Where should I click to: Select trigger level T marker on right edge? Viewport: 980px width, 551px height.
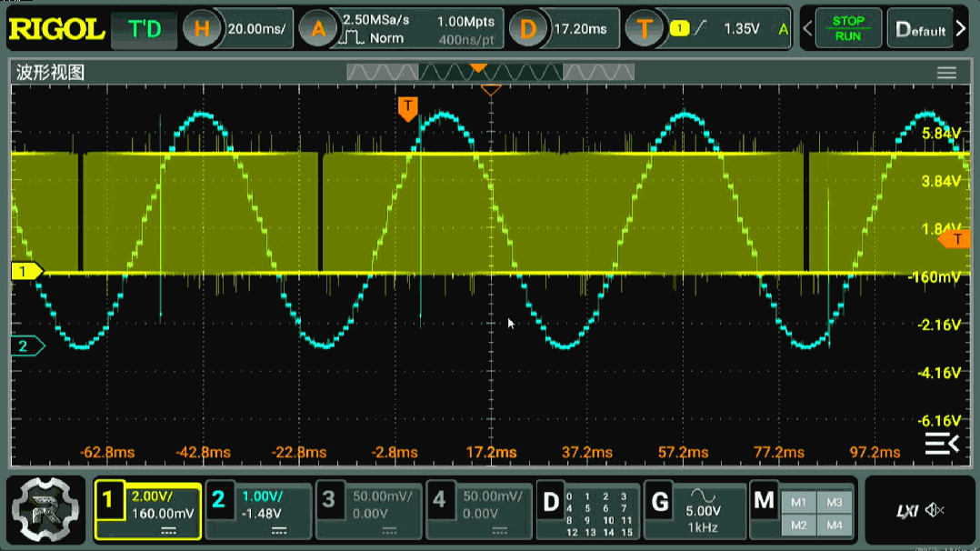coord(955,239)
